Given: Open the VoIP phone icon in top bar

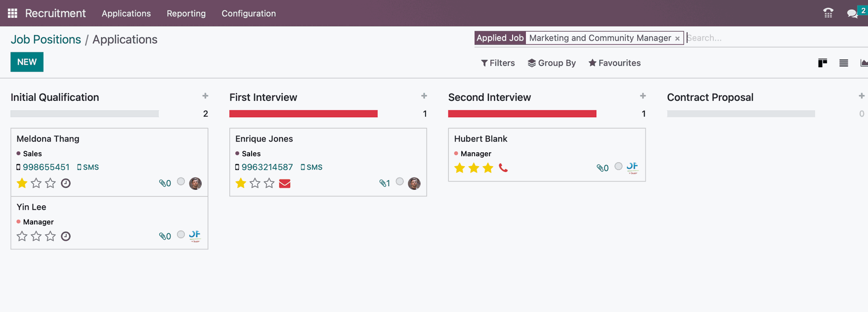Looking at the screenshot, I should (x=828, y=13).
